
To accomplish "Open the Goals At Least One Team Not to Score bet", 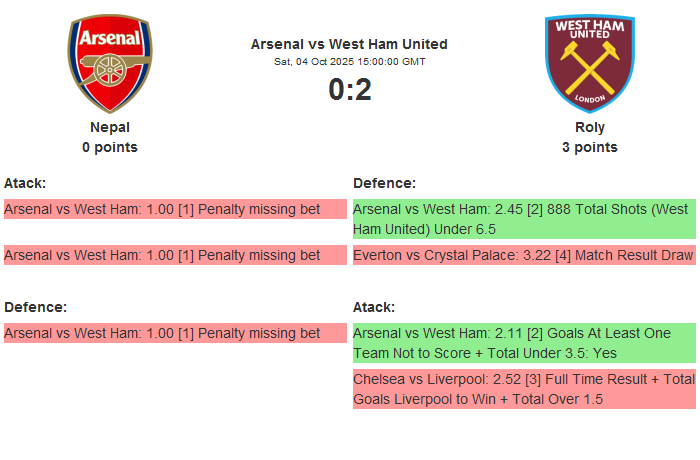I will [524, 343].
